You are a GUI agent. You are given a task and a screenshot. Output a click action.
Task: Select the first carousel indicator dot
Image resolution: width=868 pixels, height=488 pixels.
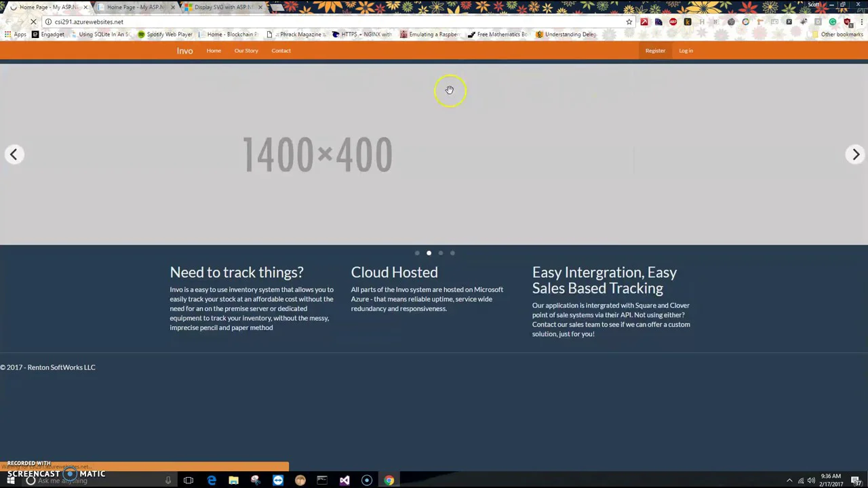(417, 253)
